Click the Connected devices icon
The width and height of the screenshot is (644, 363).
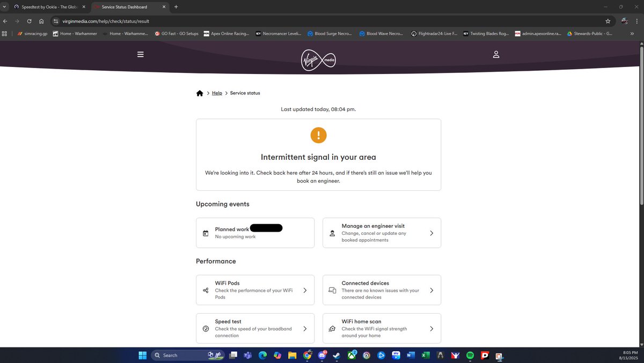coord(332,291)
